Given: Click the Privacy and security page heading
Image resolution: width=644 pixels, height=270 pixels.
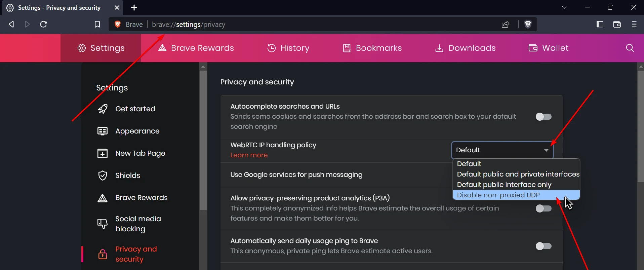Looking at the screenshot, I should [x=257, y=82].
